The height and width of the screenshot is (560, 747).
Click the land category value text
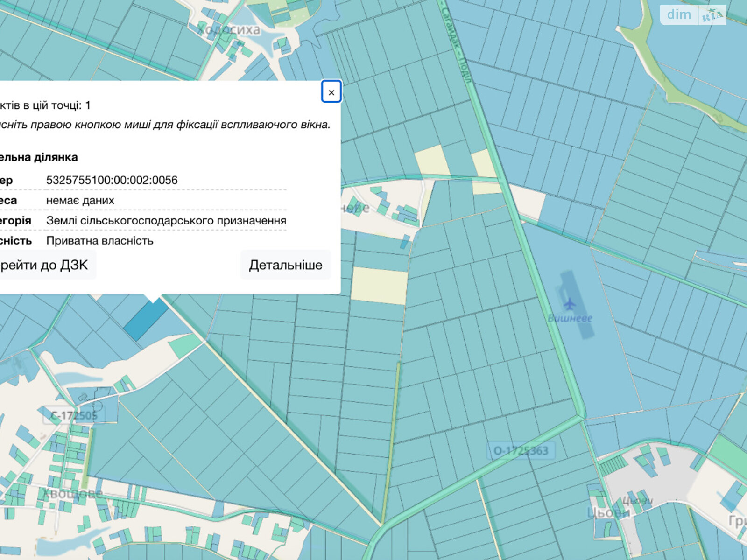(166, 221)
